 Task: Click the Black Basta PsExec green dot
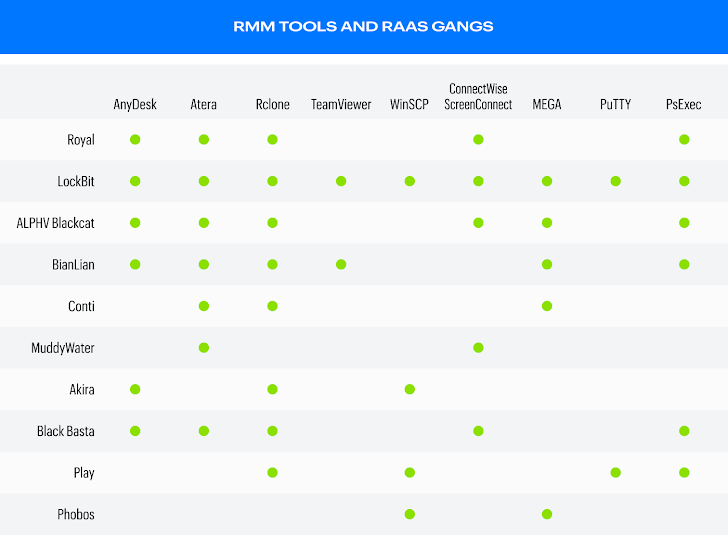(x=684, y=431)
